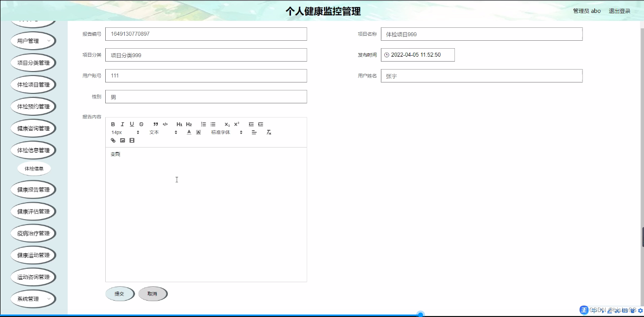Apply underline formatting

coord(132,124)
